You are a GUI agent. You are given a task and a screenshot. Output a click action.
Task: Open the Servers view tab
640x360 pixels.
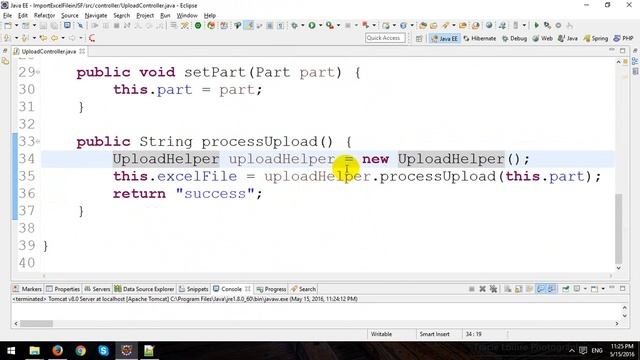pos(97,289)
